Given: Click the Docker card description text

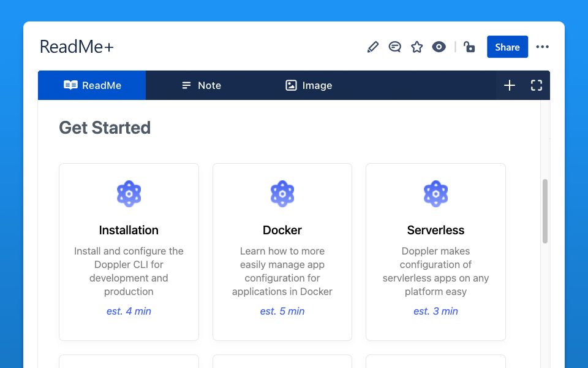Looking at the screenshot, I should (282, 271).
